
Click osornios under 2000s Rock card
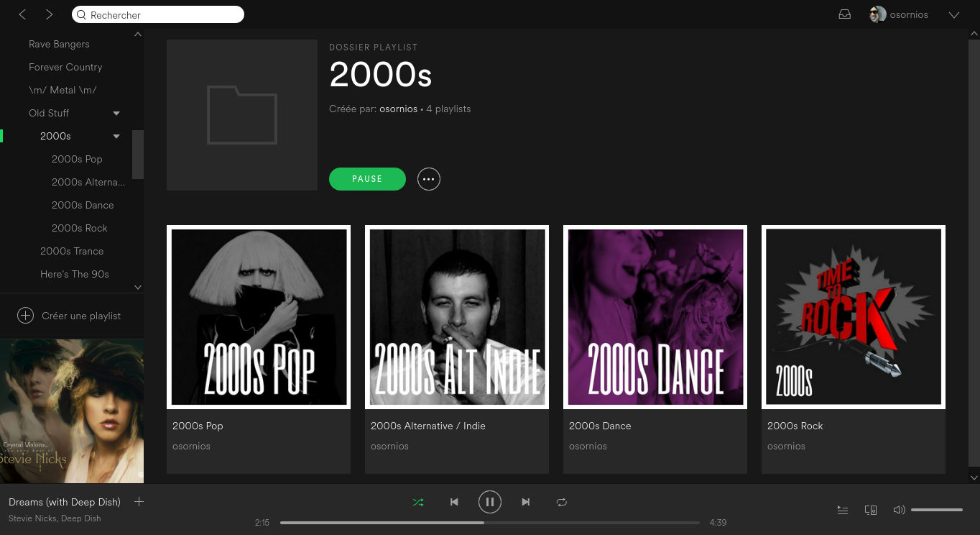click(786, 446)
